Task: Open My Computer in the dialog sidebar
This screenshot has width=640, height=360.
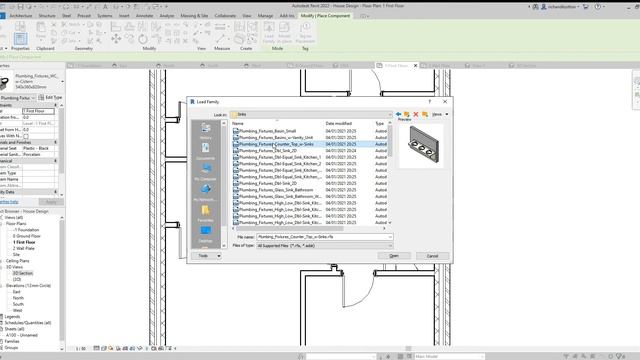Action: tap(205, 172)
